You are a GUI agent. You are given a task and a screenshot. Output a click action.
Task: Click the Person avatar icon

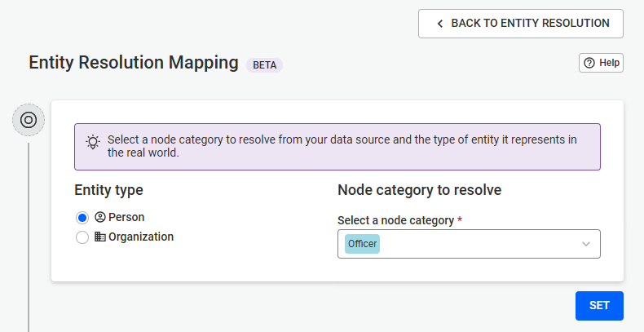point(100,217)
